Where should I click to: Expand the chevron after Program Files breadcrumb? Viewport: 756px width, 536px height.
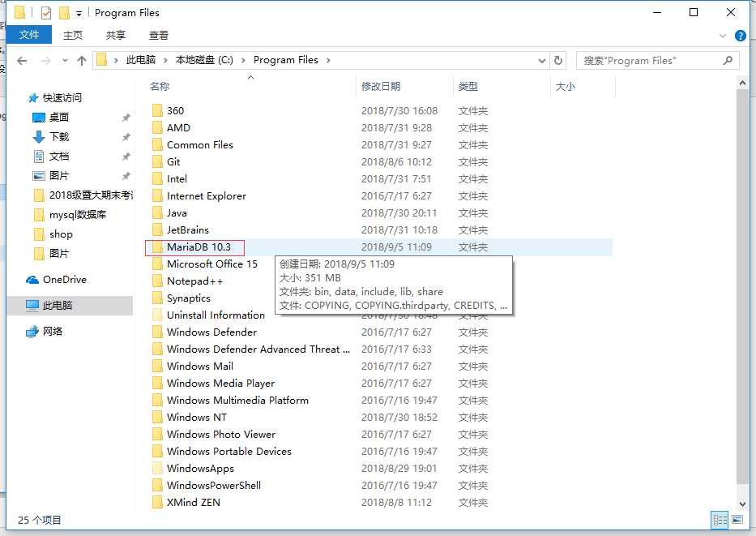(328, 60)
